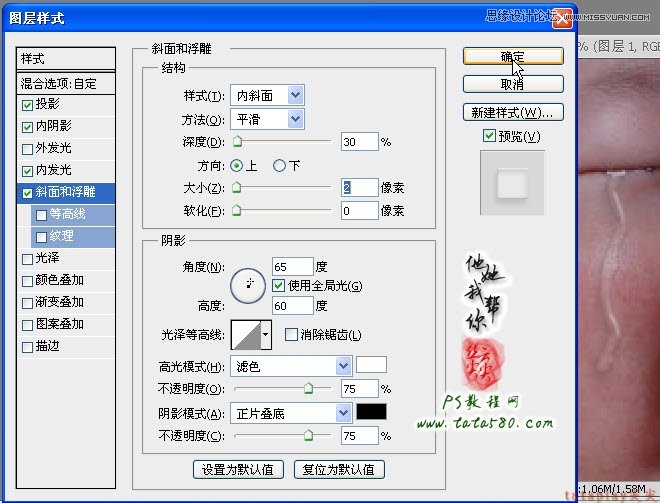The image size is (660, 503).
Task: Select the 上 direction radio button
Action: click(237, 165)
